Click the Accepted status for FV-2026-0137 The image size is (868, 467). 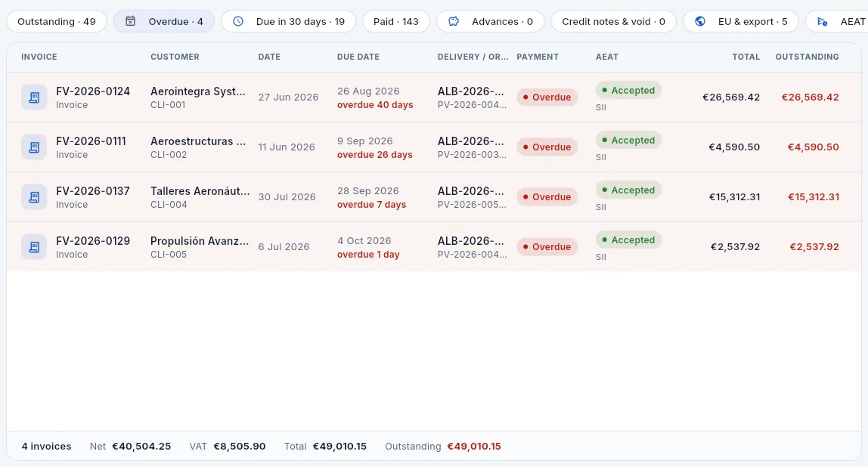coord(628,190)
